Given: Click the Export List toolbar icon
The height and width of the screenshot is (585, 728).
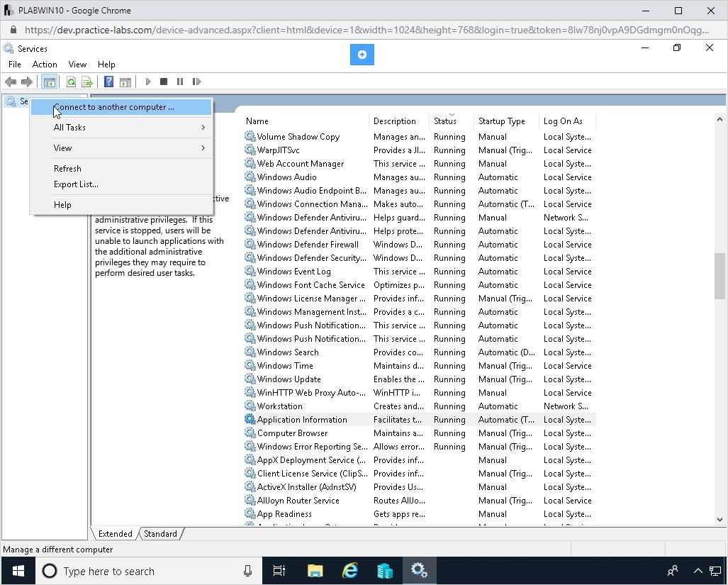Looking at the screenshot, I should coord(86,82).
